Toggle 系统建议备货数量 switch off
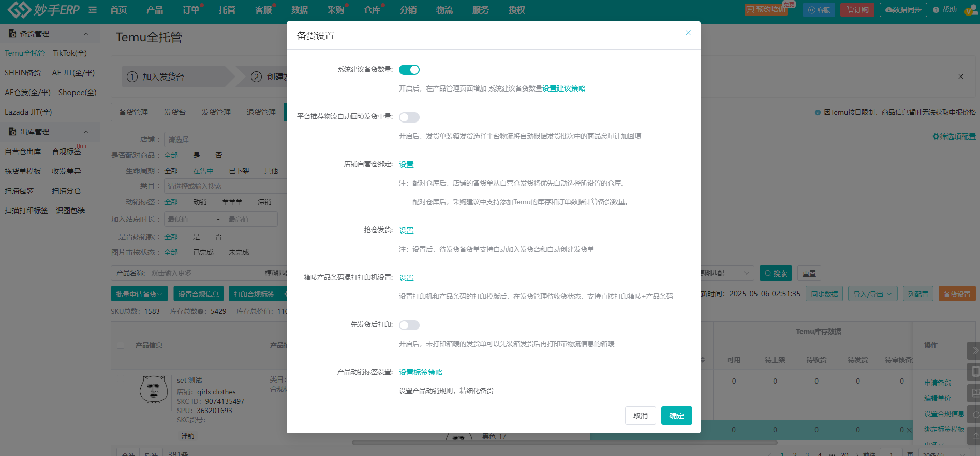980x456 pixels. click(409, 70)
